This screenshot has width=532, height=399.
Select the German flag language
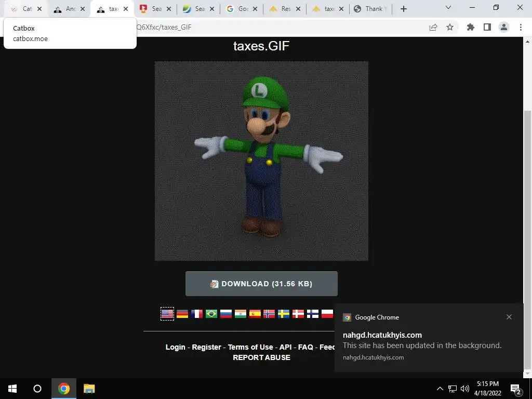pyautogui.click(x=182, y=314)
